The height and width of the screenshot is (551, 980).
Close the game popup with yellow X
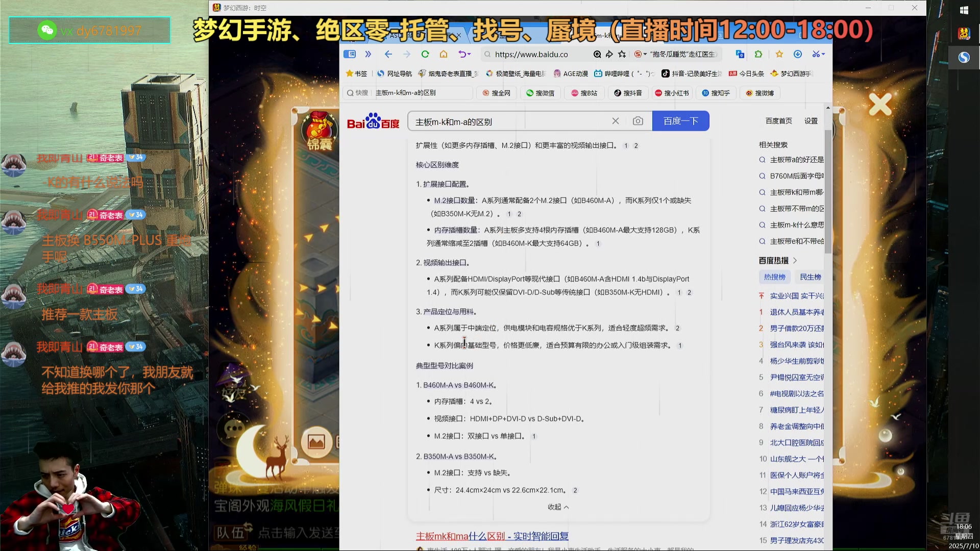(x=880, y=104)
